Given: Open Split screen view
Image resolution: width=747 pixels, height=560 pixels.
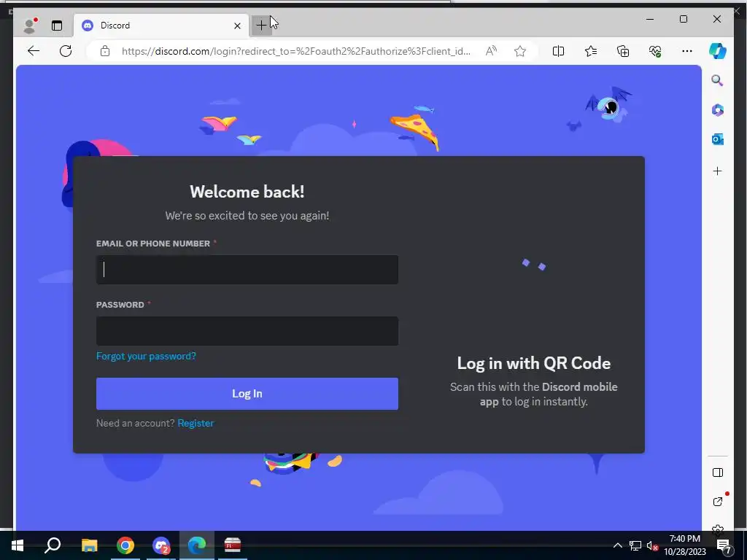Looking at the screenshot, I should (558, 51).
